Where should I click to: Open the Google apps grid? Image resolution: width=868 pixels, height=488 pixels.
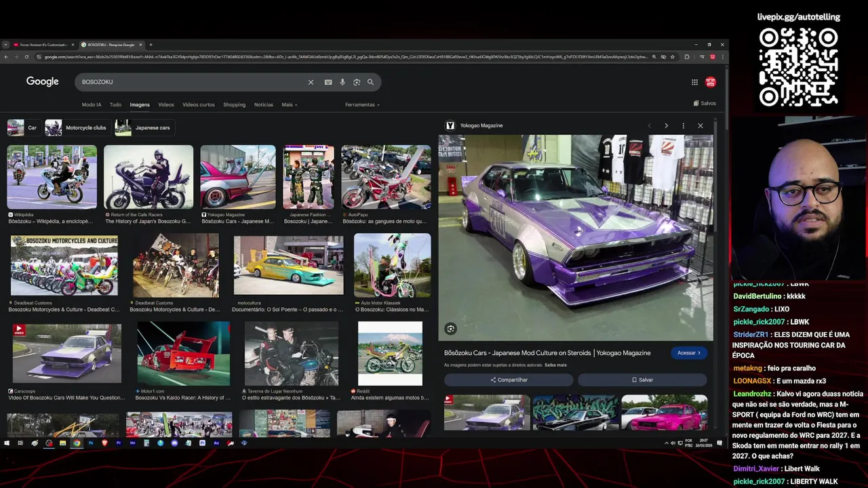pos(694,82)
